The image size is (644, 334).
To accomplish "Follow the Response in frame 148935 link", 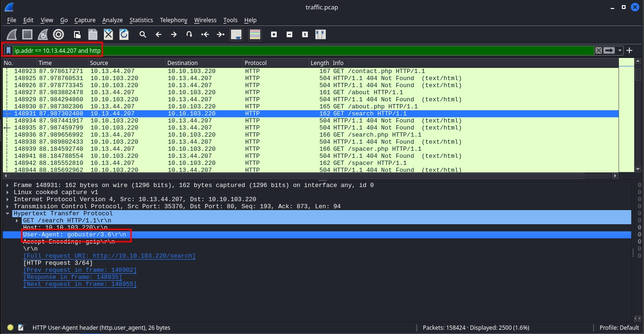I will [80, 277].
